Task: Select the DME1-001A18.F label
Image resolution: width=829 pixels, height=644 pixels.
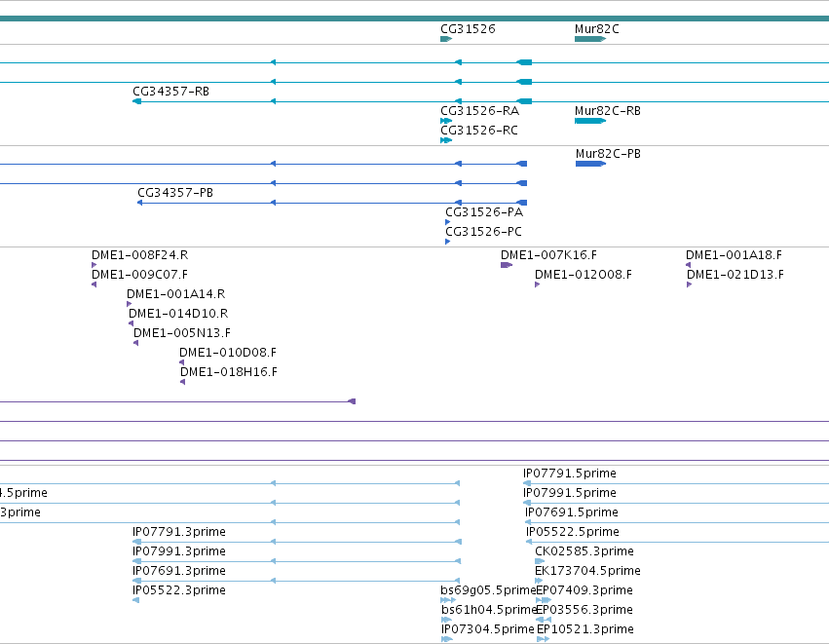Action: (x=734, y=255)
